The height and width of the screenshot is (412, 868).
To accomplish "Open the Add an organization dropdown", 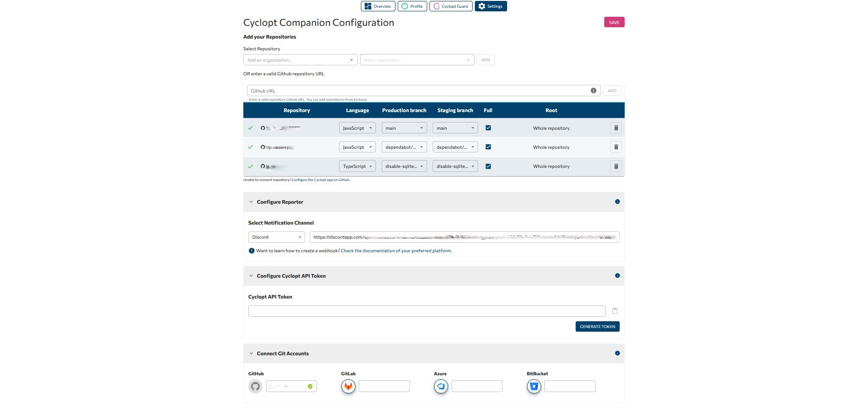I will (300, 59).
